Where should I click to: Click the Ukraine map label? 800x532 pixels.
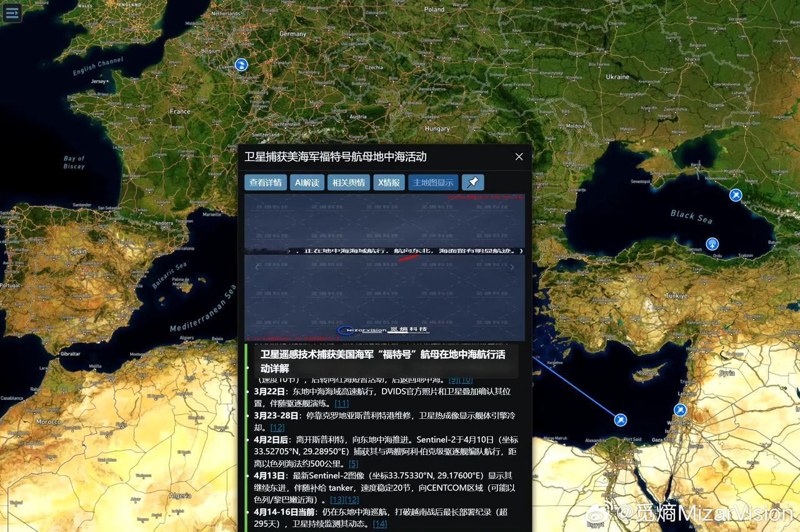point(617,77)
